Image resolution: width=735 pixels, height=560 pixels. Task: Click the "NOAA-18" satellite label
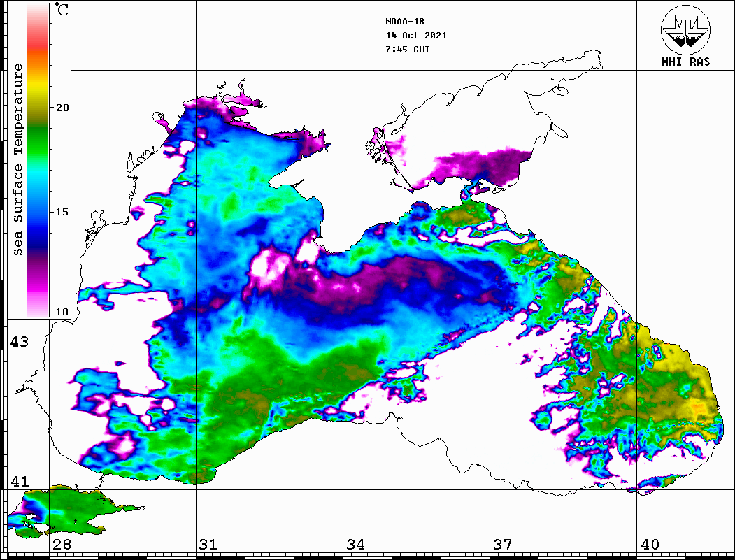[x=405, y=22]
